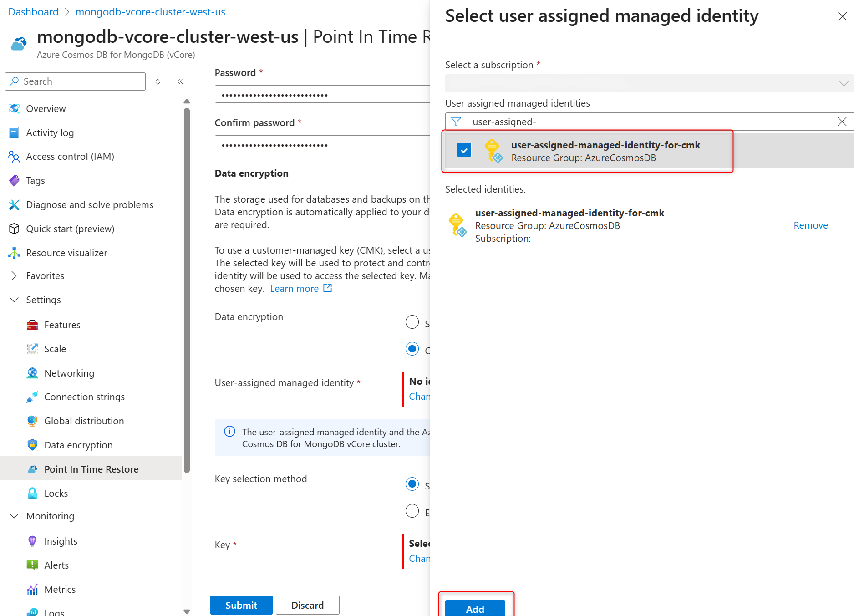Click the Global distribution globe icon
This screenshot has width=864, height=616.
[x=32, y=421]
